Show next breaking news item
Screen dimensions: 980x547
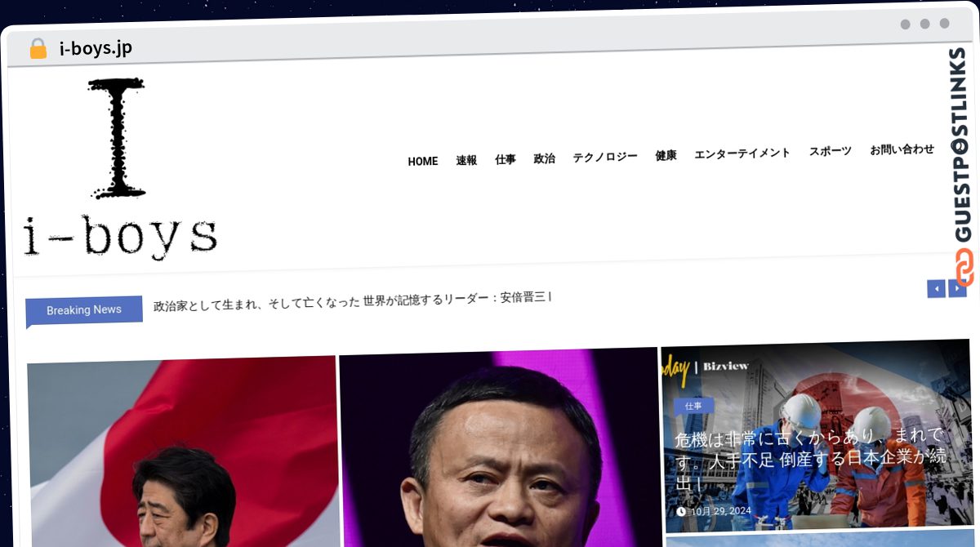pos(957,288)
